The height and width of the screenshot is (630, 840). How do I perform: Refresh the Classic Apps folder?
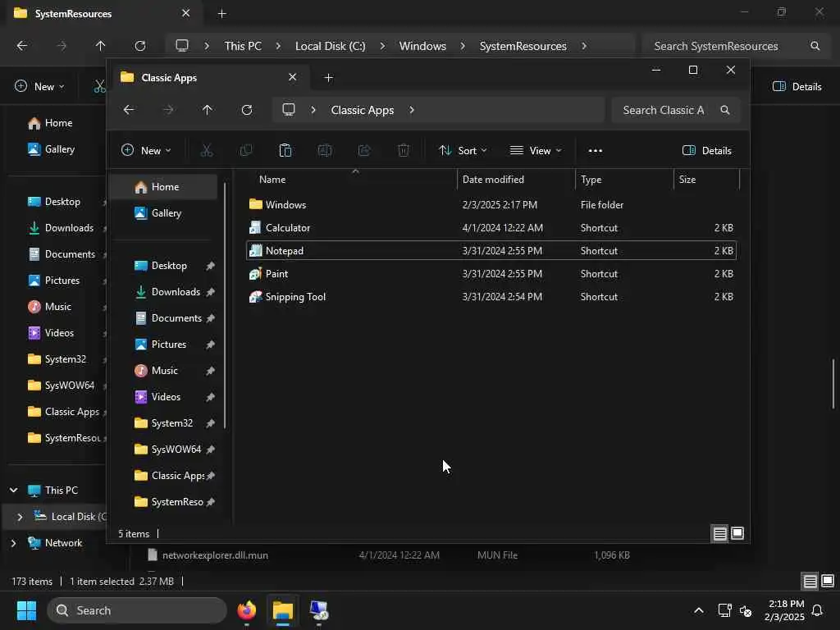pyautogui.click(x=246, y=110)
